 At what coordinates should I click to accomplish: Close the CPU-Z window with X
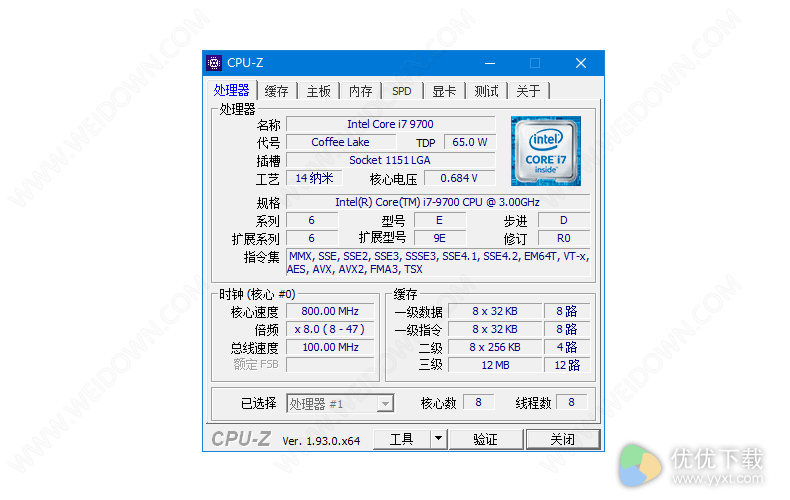click(x=581, y=63)
